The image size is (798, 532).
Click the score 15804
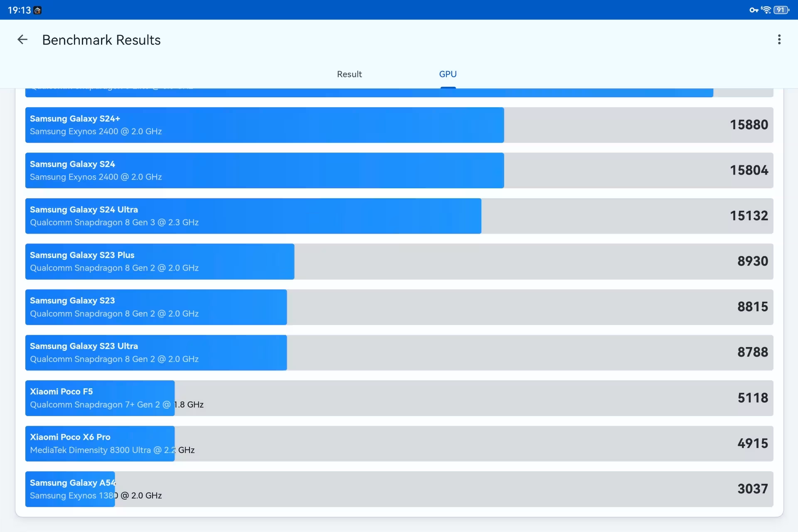[x=749, y=170]
